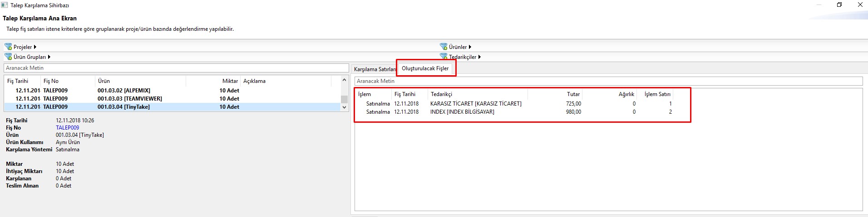Expand the Ürünler arrow
Viewport: 868px width, 217px height.
pos(470,47)
